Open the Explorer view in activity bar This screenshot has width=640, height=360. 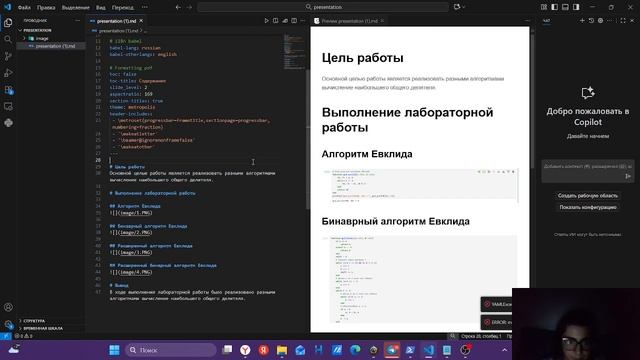[x=8, y=23]
